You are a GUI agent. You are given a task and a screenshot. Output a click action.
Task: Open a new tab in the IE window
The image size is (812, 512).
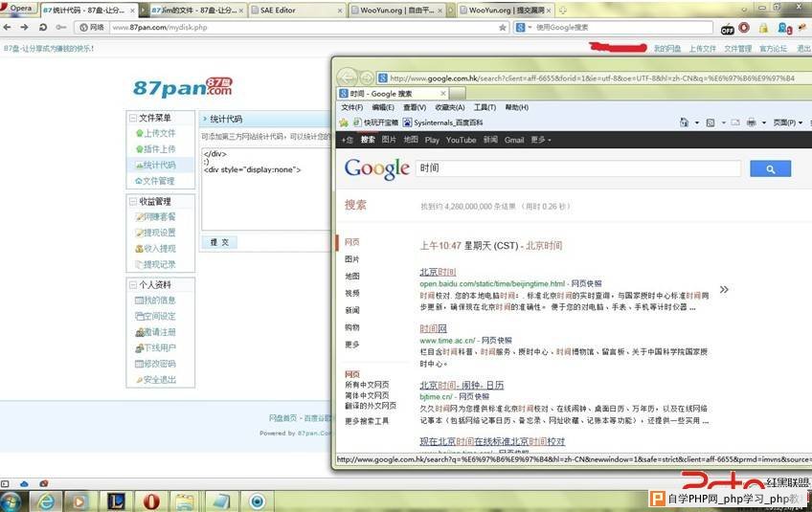(x=458, y=93)
